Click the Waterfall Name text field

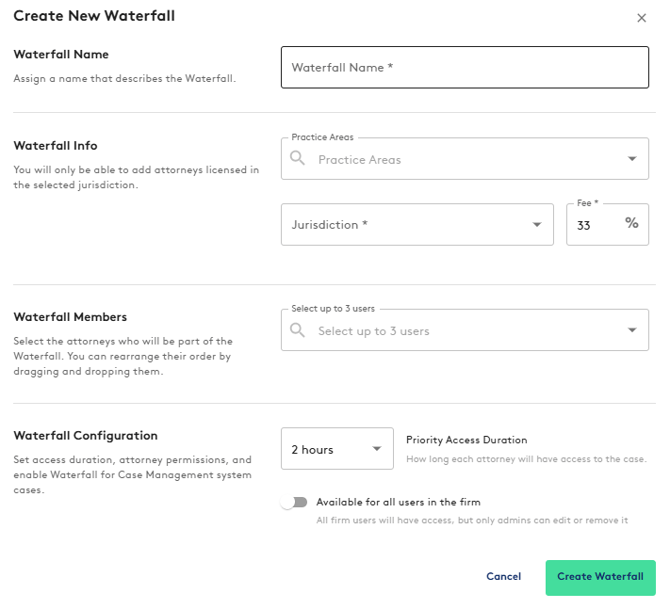(464, 68)
